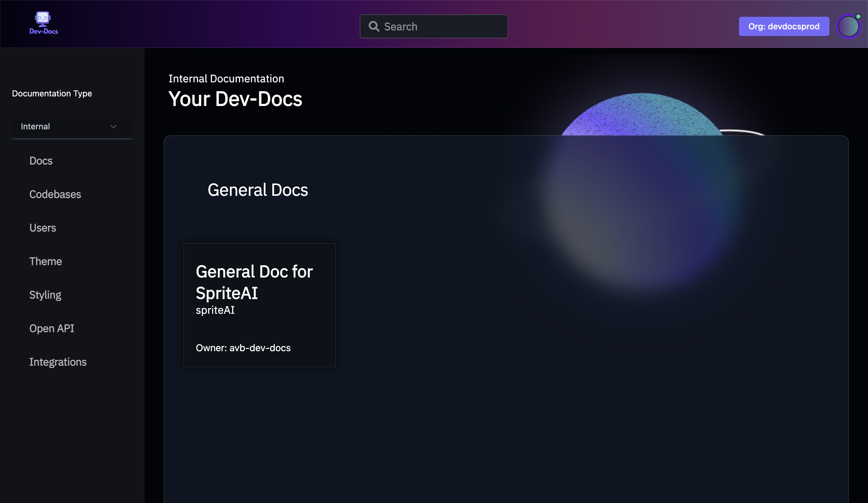Go to Integrations in the sidebar

click(x=58, y=362)
